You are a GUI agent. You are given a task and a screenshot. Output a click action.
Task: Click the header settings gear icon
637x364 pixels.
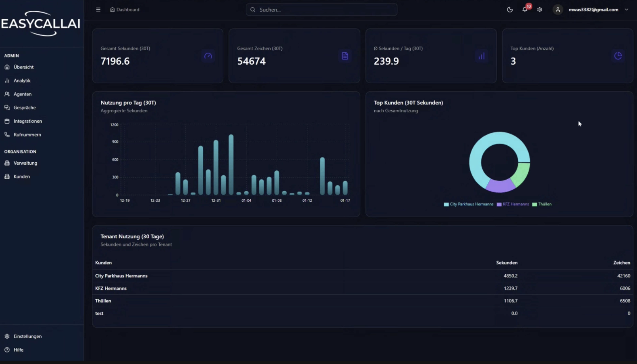click(x=540, y=10)
